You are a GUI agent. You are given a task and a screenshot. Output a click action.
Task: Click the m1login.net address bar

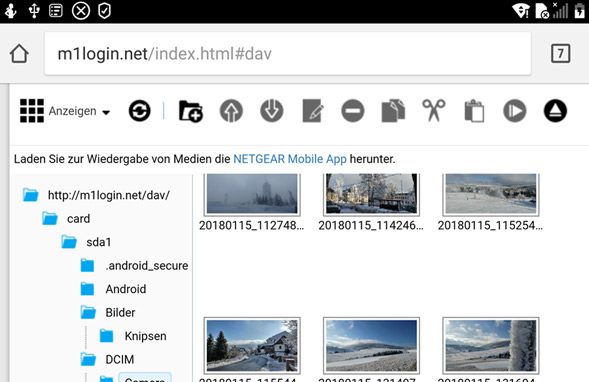click(287, 54)
